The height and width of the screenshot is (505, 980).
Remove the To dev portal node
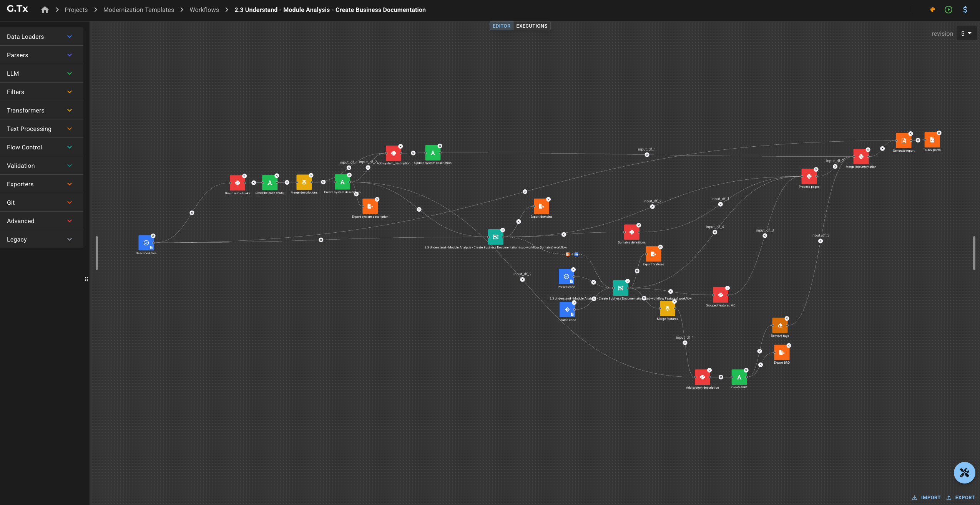[939, 133]
